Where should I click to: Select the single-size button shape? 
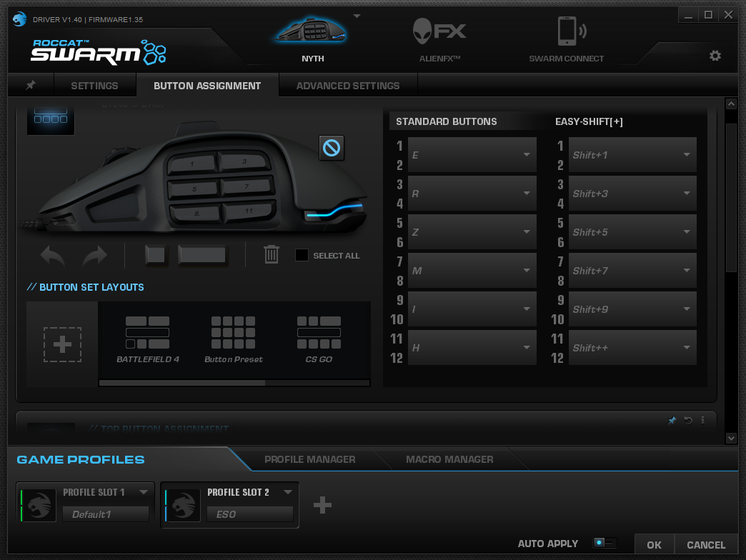(156, 255)
